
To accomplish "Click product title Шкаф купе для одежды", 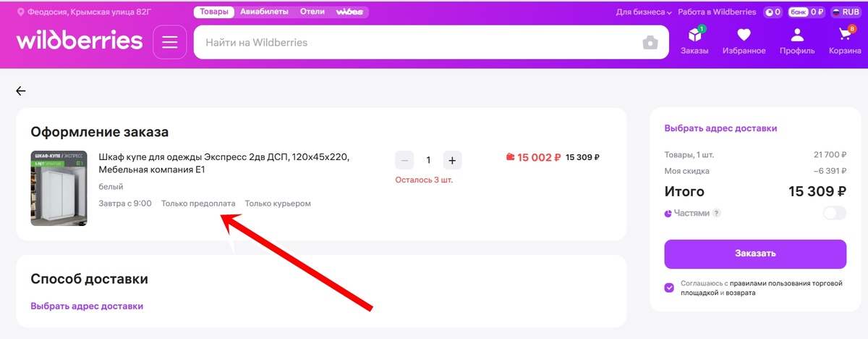I will click(x=224, y=163).
